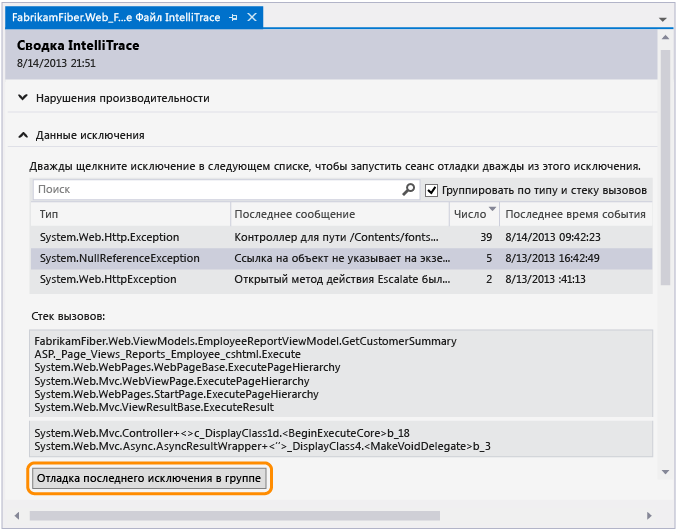Click Отладка последнего исключения в группе button

tap(149, 478)
